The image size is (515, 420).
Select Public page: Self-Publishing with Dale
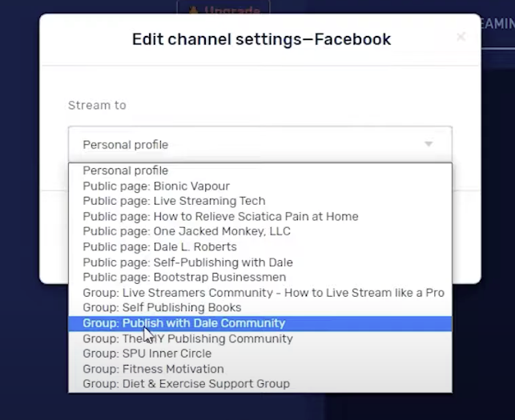click(x=260, y=262)
